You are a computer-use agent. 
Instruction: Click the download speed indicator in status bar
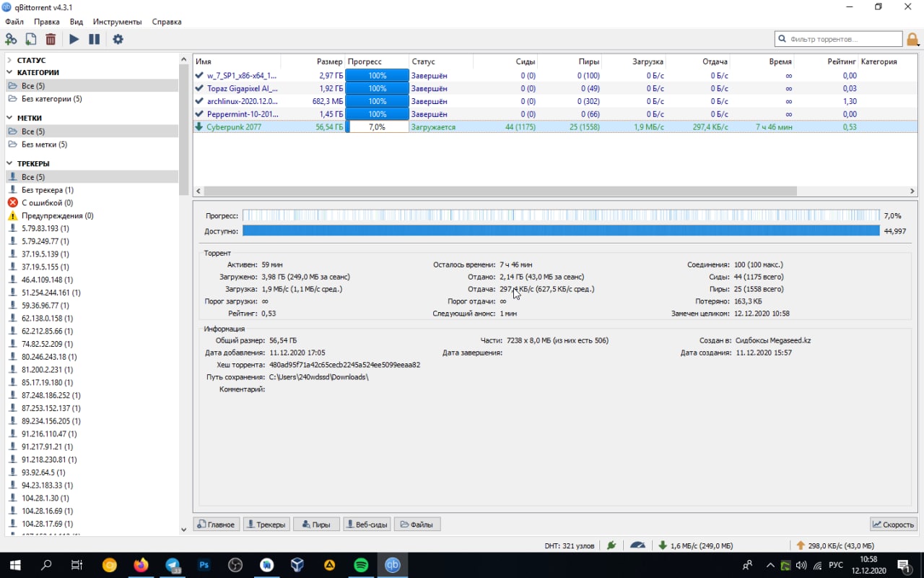(x=697, y=545)
